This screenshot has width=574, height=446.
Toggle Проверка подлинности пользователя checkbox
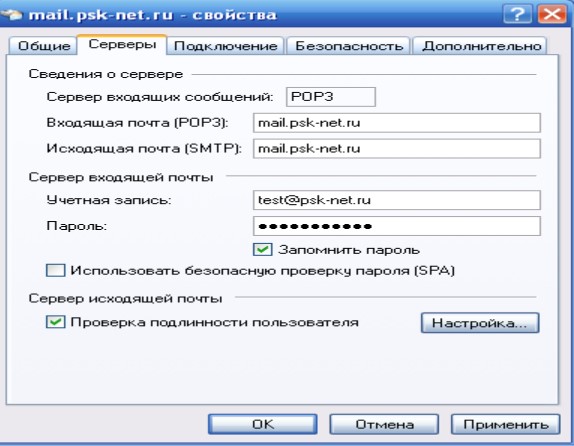click(56, 322)
